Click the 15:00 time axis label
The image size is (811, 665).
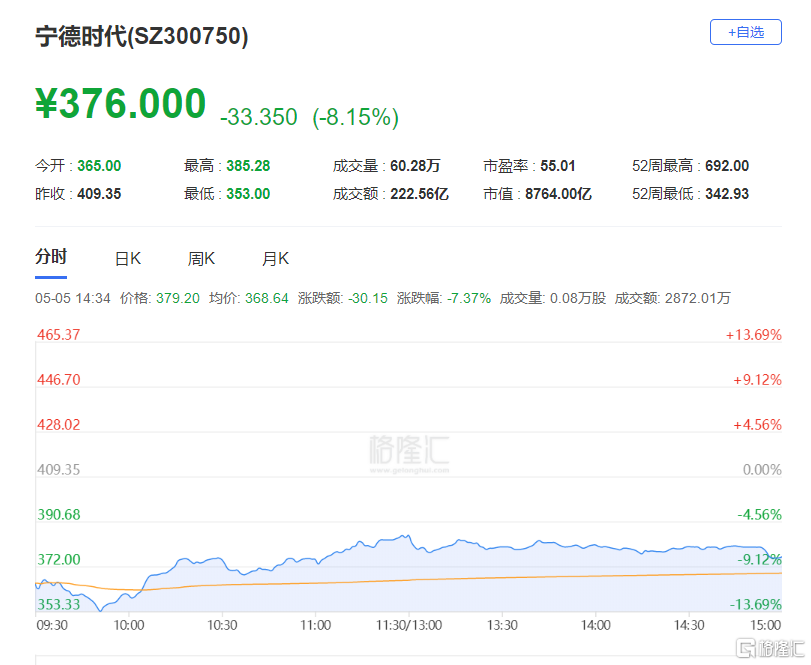point(765,625)
